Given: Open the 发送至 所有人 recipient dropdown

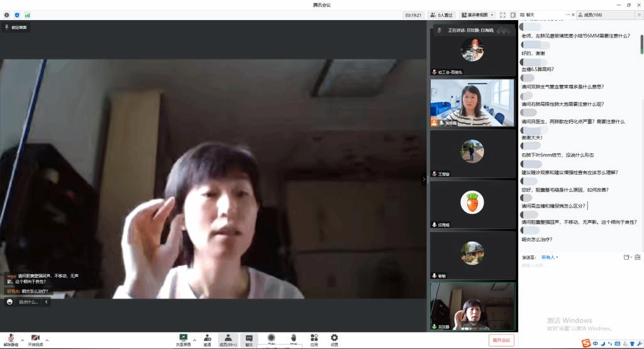Looking at the screenshot, I should coord(550,257).
